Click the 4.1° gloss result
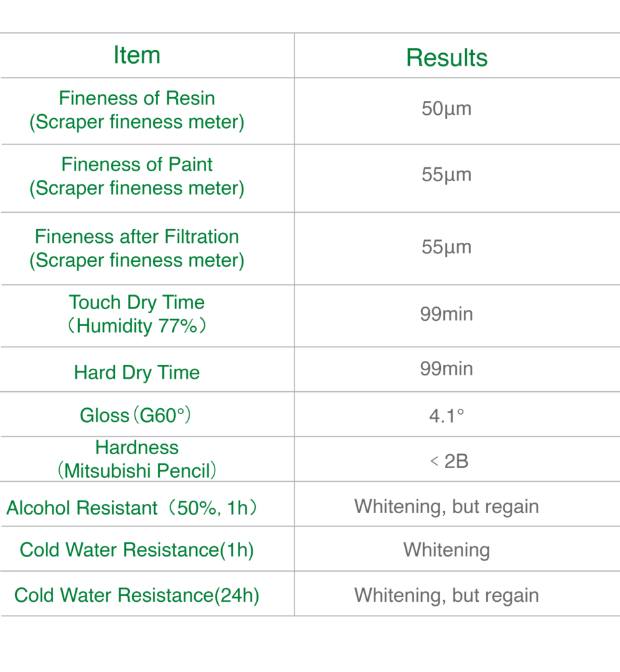This screenshot has width=620, height=672. tap(447, 415)
